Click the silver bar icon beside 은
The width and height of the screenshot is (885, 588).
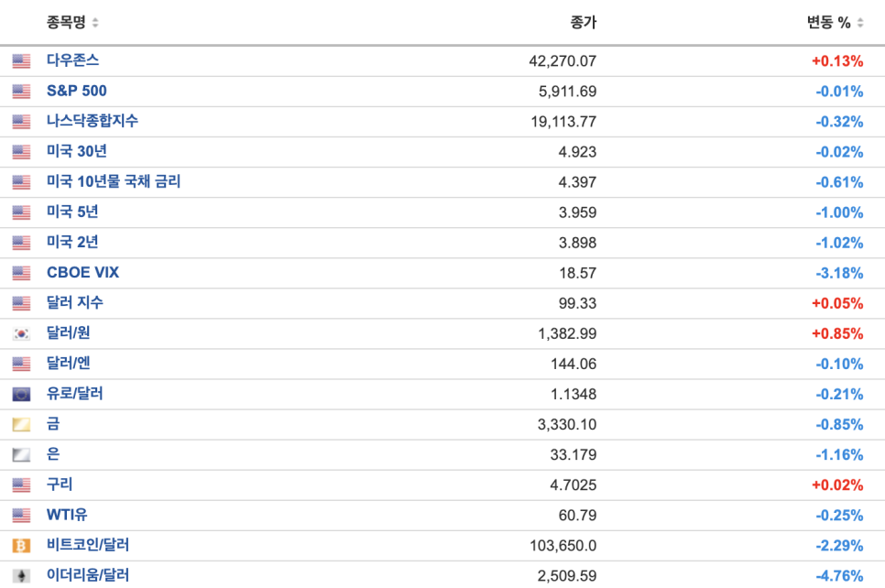pos(21,454)
